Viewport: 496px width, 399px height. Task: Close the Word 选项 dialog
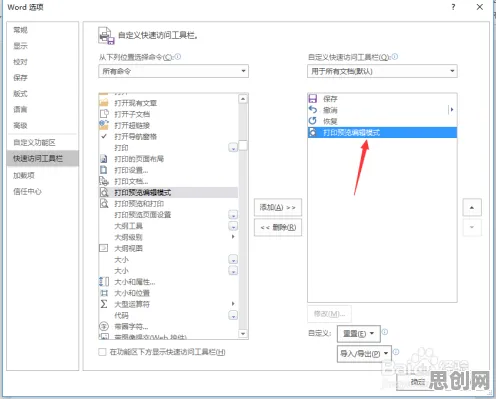point(480,7)
